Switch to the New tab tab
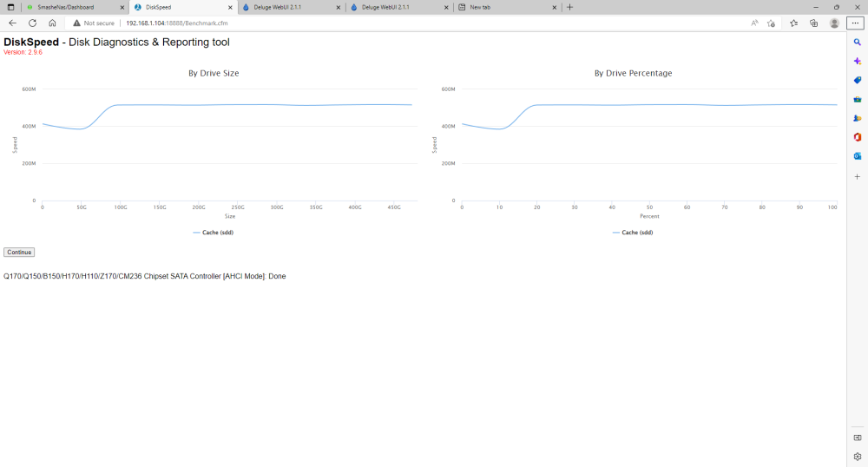 click(508, 7)
